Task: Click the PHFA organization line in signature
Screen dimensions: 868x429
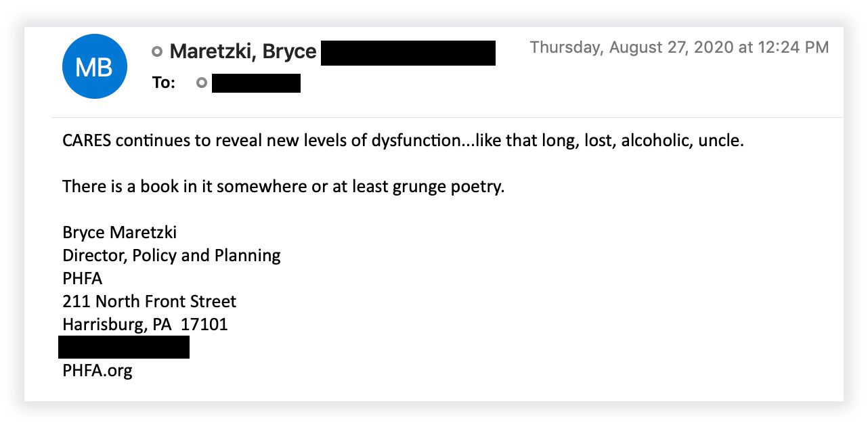Action: [82, 278]
